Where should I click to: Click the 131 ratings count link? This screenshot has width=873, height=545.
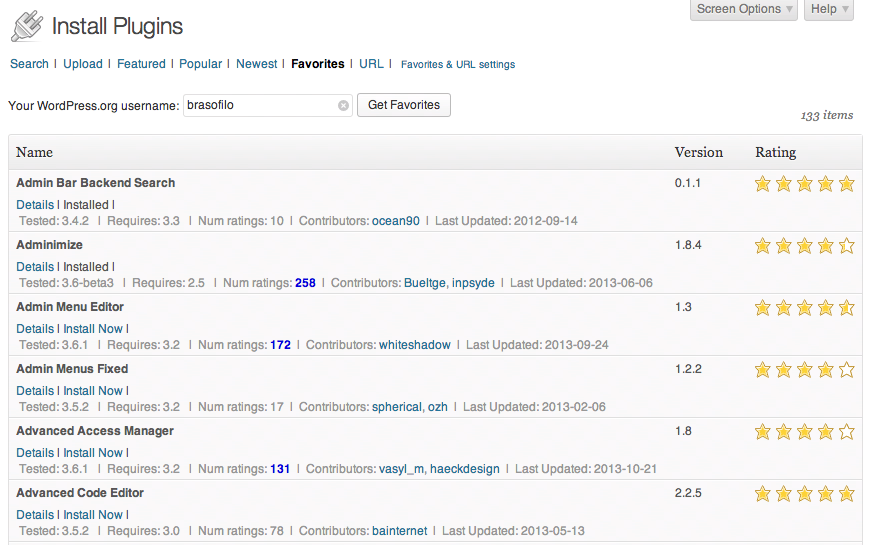tap(280, 469)
